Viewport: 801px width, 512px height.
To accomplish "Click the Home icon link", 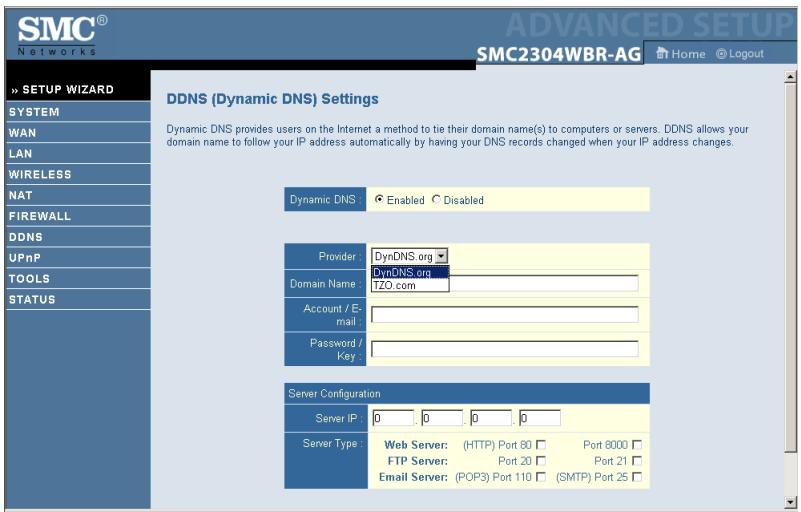I will click(x=680, y=54).
